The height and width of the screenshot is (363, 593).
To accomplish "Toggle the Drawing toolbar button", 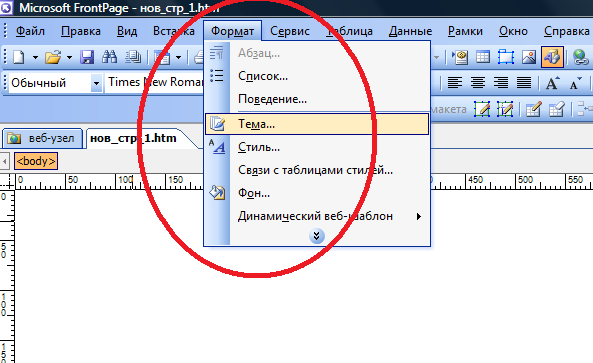I will pos(552,57).
